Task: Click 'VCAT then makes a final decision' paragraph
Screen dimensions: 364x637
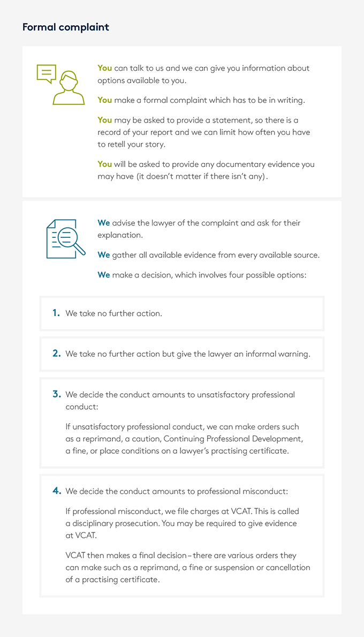Action: click(x=187, y=567)
